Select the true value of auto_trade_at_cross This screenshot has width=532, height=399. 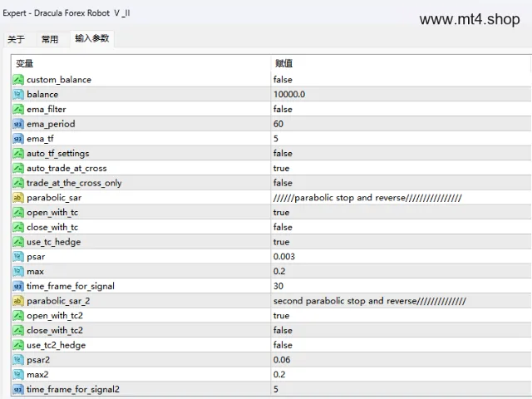281,168
